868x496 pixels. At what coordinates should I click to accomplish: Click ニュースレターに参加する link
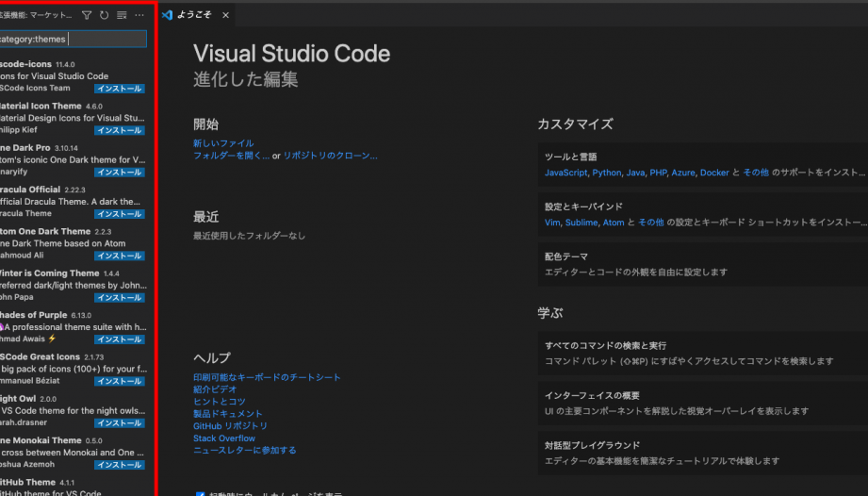245,450
